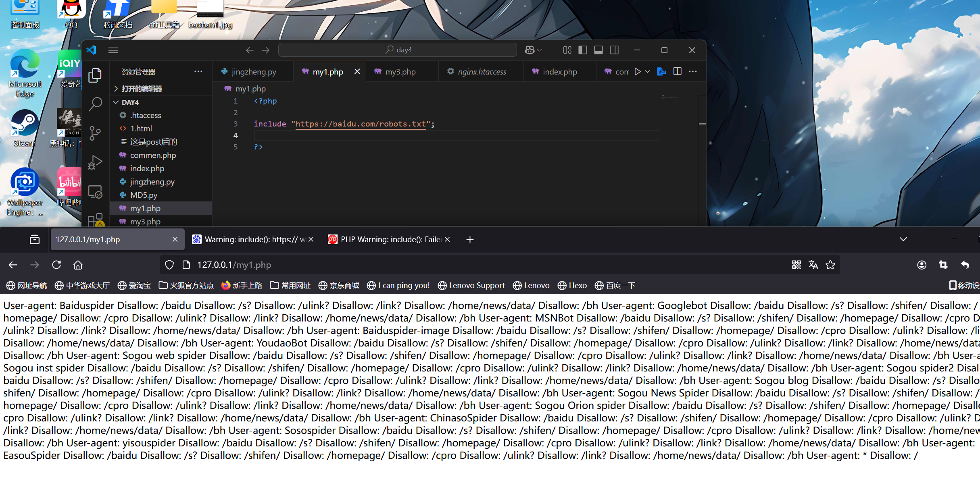Image resolution: width=980 pixels, height=477 pixels.
Task: Click the QR code icon in address bar
Action: coord(796,265)
